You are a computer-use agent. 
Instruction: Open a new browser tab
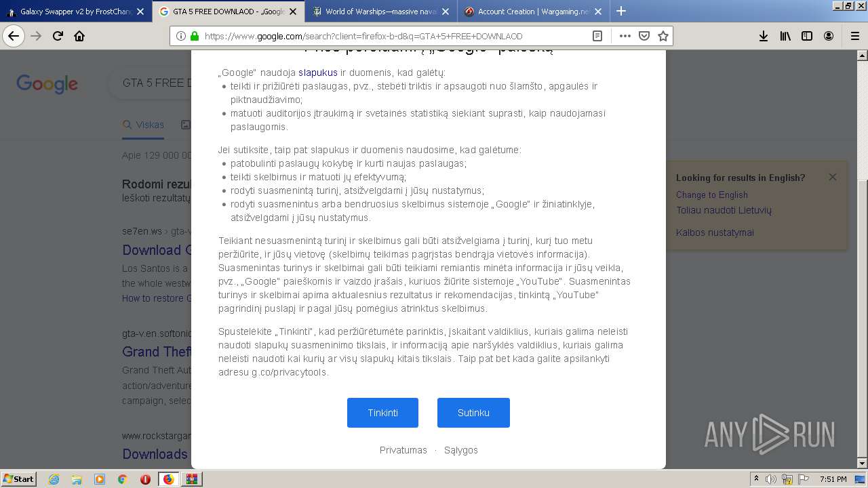tap(620, 11)
